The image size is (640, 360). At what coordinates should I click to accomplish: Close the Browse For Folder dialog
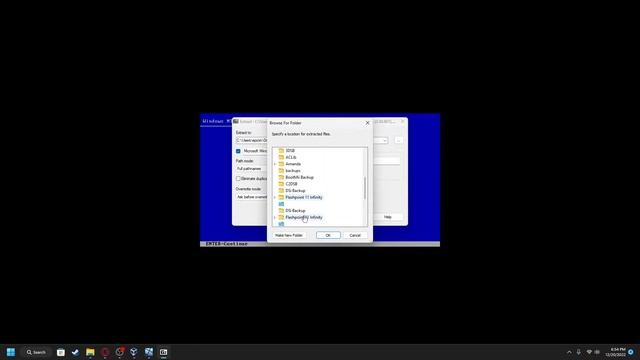[367, 123]
